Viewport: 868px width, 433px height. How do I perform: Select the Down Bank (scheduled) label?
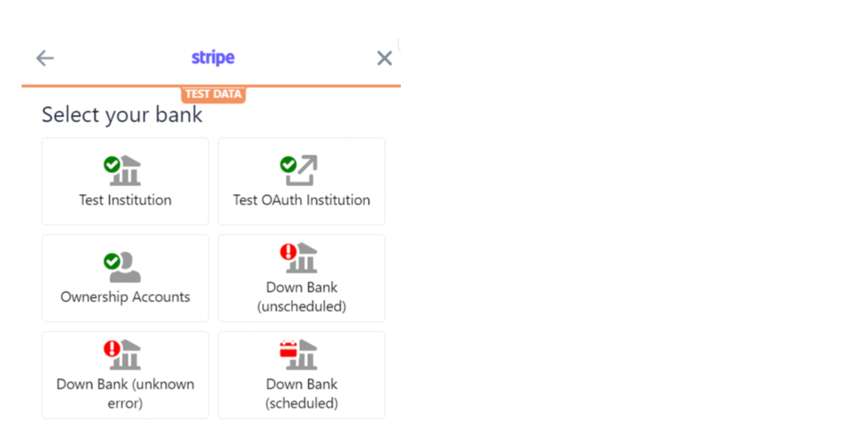[x=301, y=393]
